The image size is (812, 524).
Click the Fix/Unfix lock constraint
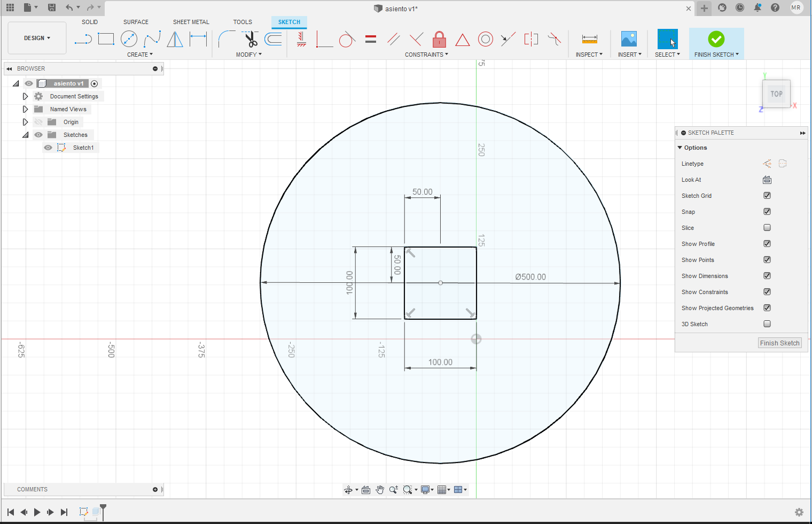(x=439, y=39)
